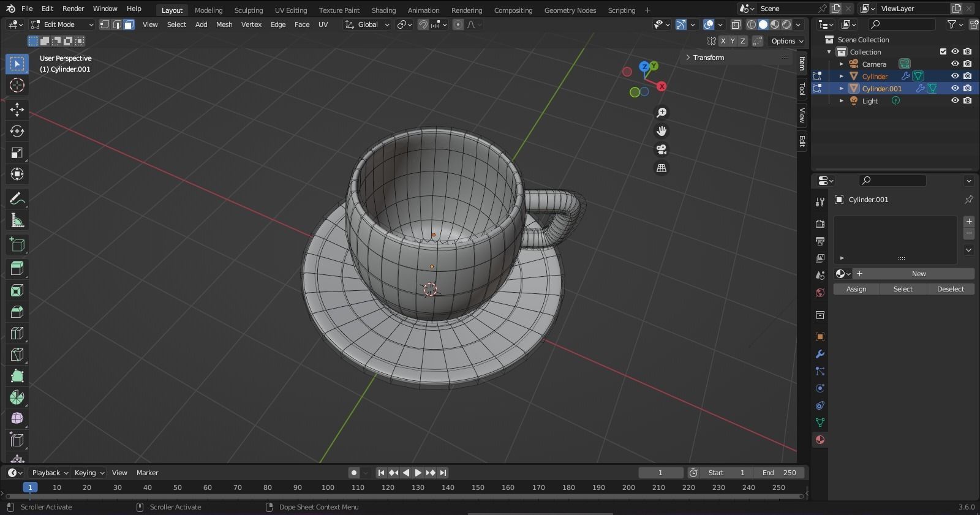Open Keying dropdown in timeline

89,473
